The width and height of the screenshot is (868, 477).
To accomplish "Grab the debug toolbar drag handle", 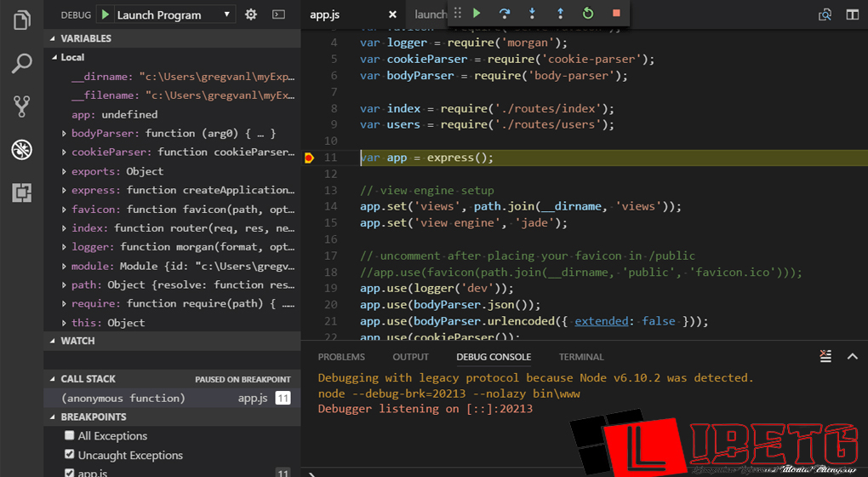I will pos(457,14).
